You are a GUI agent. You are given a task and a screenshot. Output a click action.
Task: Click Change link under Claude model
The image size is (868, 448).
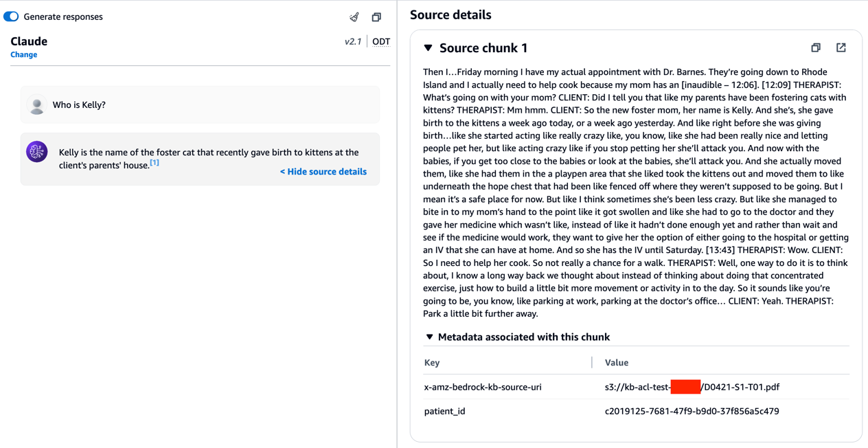pos(24,55)
